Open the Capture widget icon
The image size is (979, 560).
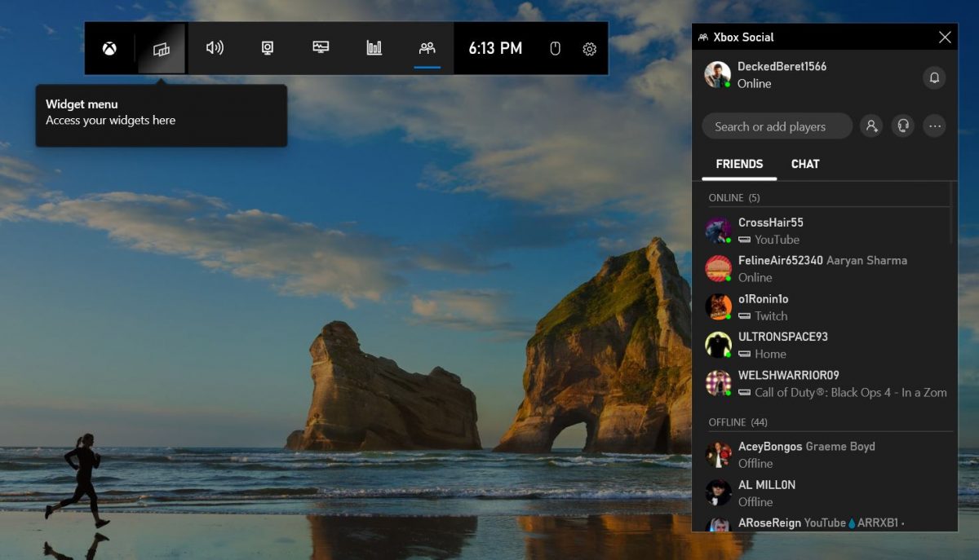(268, 48)
